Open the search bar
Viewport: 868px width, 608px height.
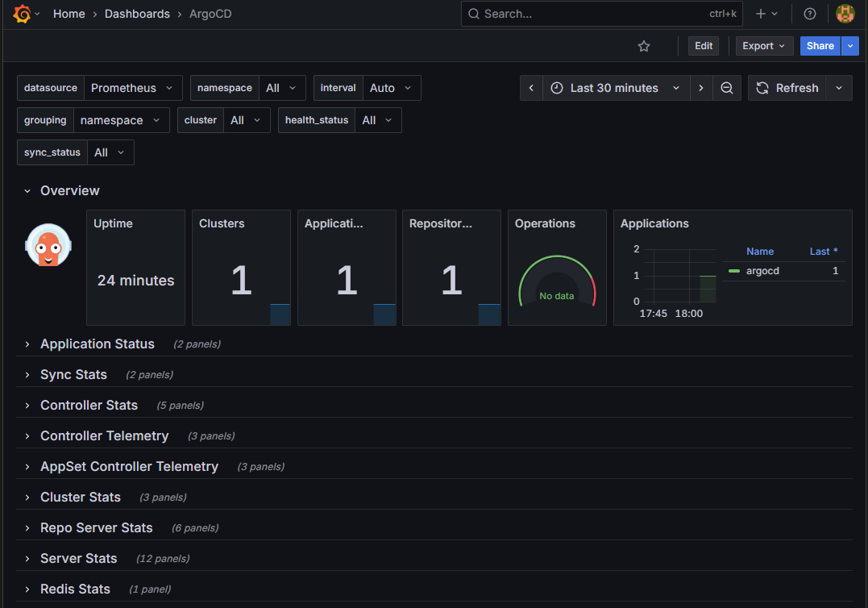pos(602,14)
